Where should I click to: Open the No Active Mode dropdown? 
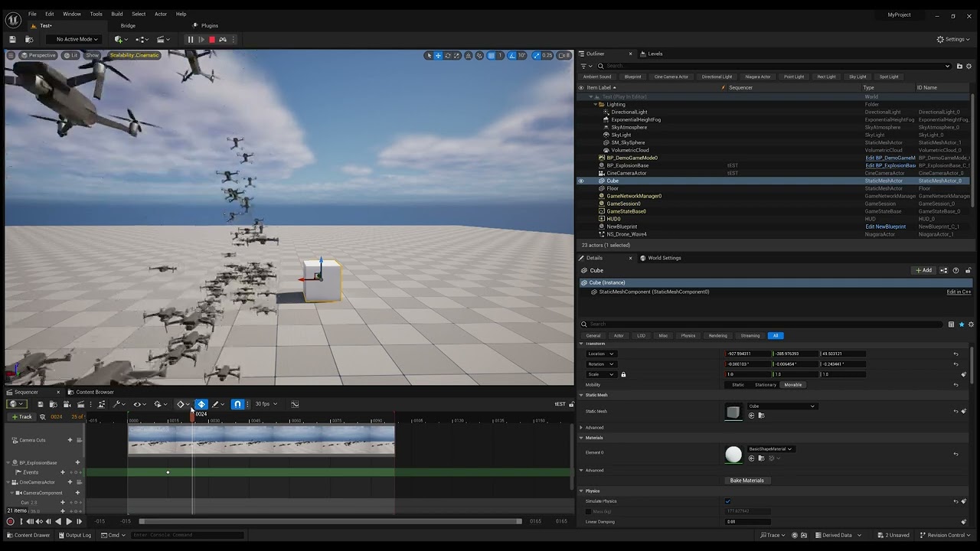tap(73, 39)
